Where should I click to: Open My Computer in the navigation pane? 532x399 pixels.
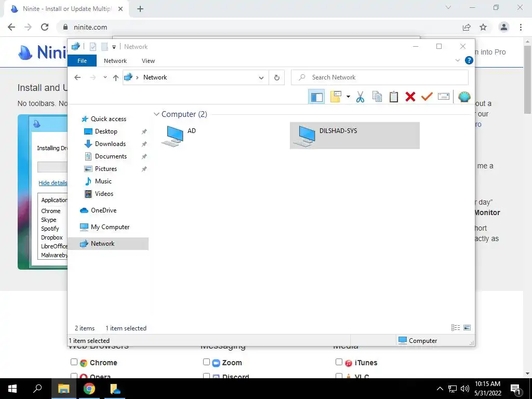pyautogui.click(x=110, y=227)
